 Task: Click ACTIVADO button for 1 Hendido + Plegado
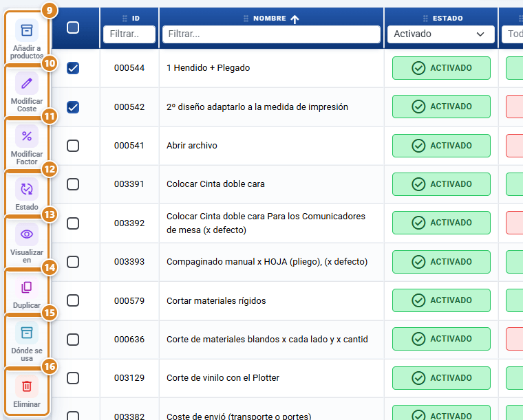(x=441, y=68)
